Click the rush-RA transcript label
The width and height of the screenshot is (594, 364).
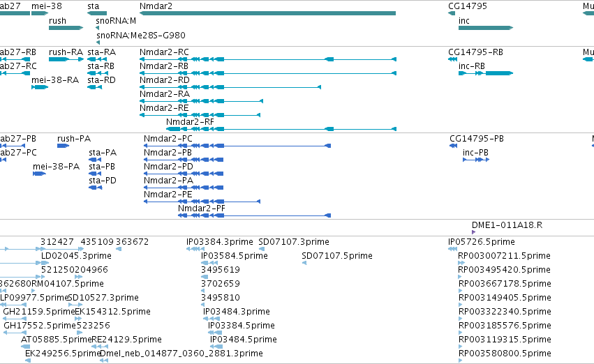click(66, 52)
